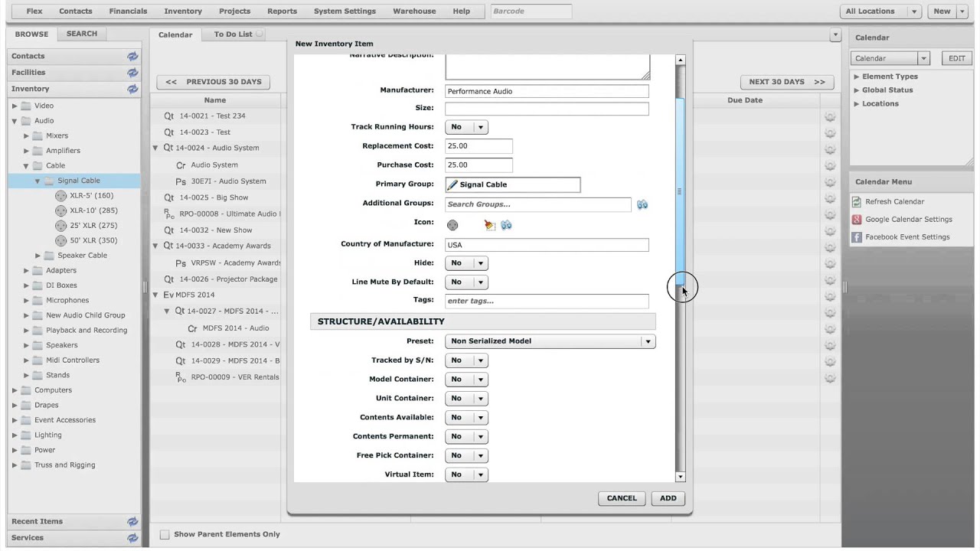Open Facebook Event Settings icon
This screenshot has height=551, width=980.
857,237
